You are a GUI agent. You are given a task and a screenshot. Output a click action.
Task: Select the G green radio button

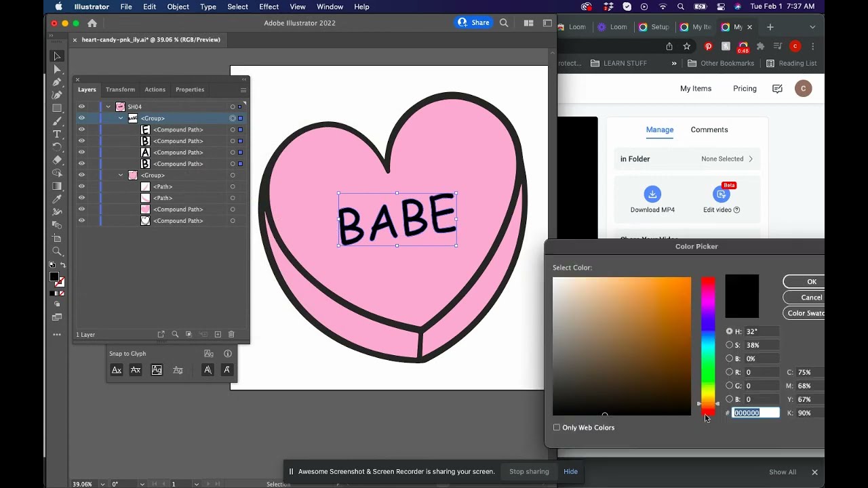tap(730, 386)
